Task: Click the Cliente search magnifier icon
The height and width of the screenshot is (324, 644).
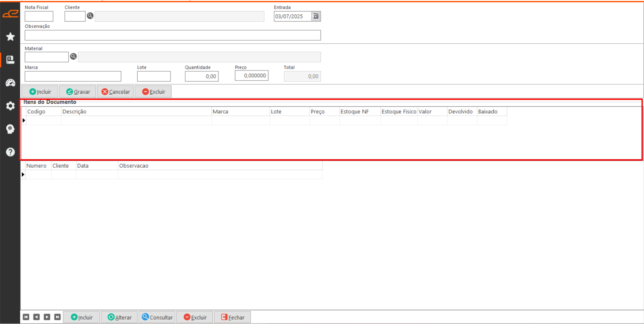Action: coord(90,16)
